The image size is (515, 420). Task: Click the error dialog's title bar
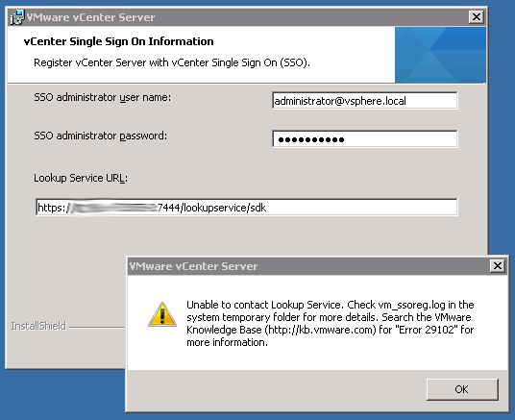click(x=308, y=266)
